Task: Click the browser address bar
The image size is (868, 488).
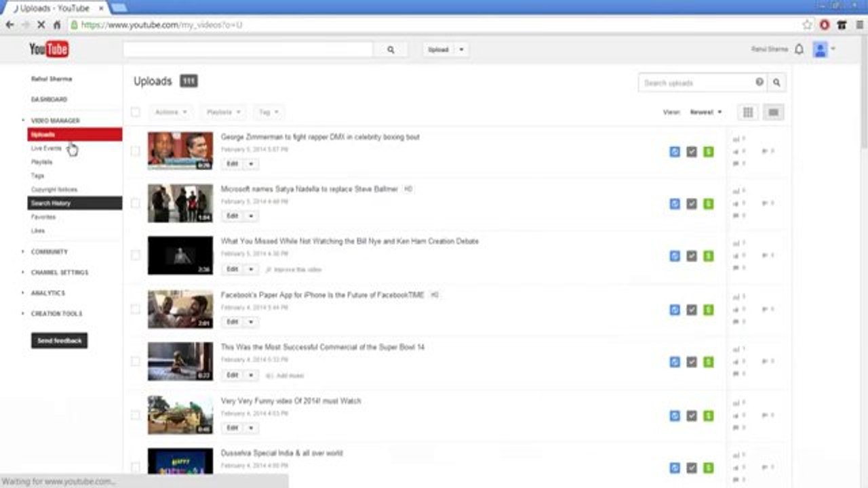Action: coord(434,24)
